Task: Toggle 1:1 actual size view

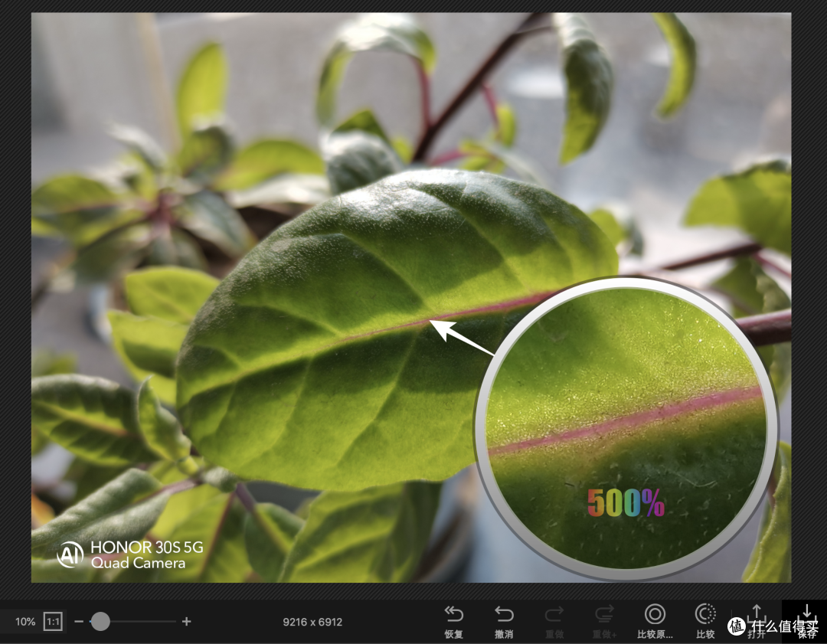Action: click(x=54, y=621)
